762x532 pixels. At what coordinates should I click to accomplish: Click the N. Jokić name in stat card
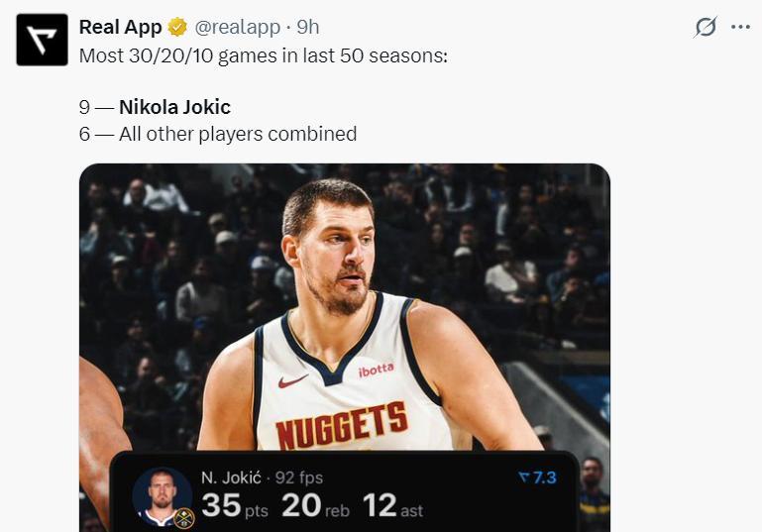[231, 479]
